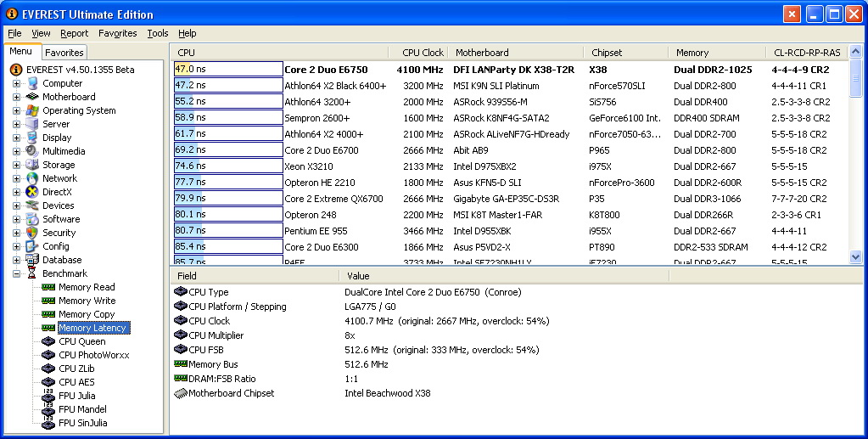Open the File menu
The height and width of the screenshot is (439, 868).
[15, 33]
